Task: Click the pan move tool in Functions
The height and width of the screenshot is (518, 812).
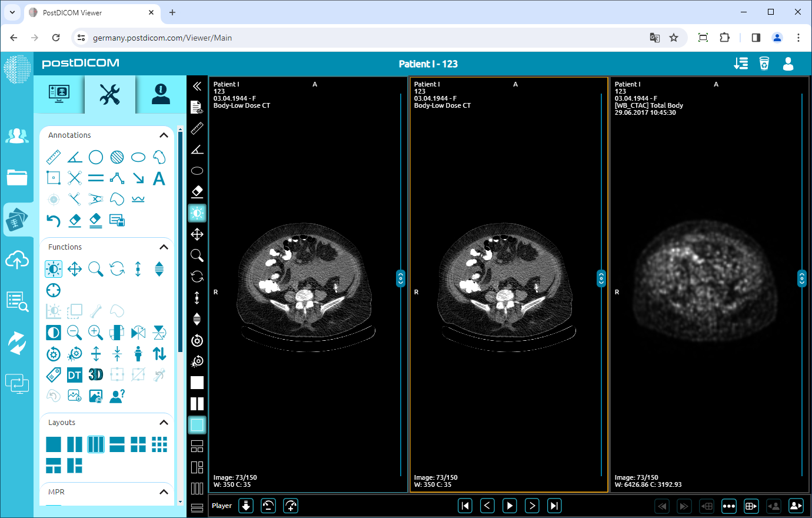Action: 75,270
